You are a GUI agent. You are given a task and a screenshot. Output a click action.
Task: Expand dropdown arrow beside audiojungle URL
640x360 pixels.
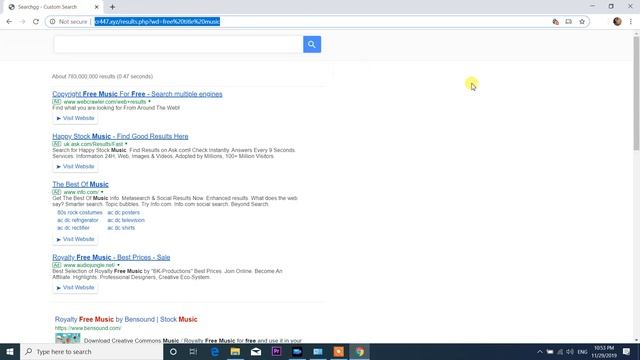click(x=118, y=265)
